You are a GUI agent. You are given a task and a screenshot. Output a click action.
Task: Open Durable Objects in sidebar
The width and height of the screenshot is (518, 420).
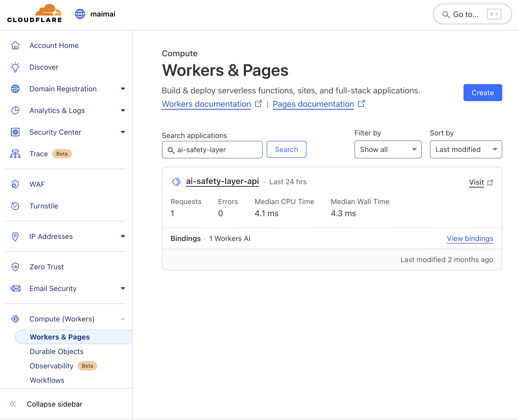point(57,351)
